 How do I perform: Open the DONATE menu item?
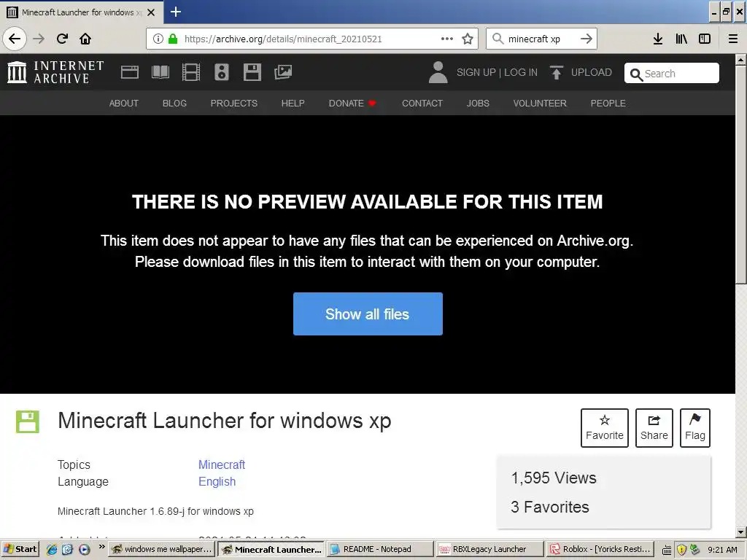tap(352, 104)
